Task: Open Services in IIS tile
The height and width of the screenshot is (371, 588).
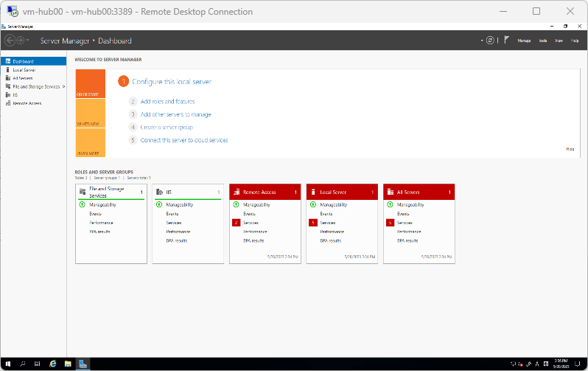Action: 174,223
